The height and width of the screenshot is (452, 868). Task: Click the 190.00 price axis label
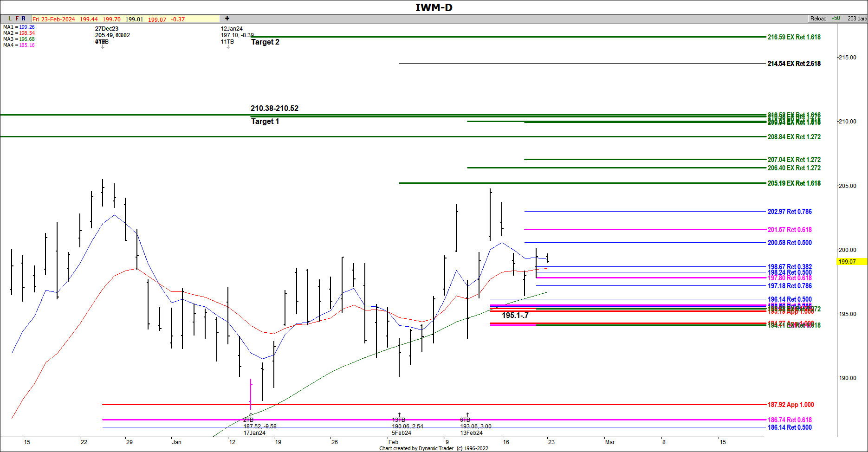[848, 378]
